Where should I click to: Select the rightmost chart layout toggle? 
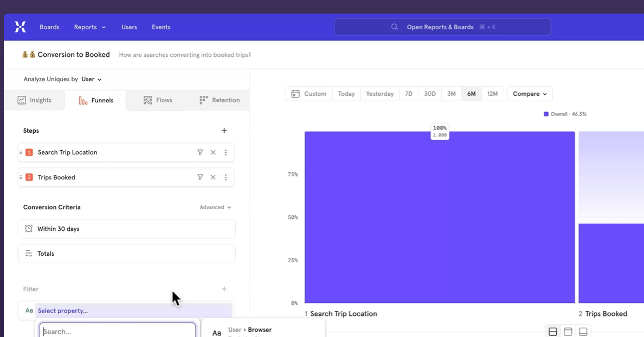click(583, 330)
